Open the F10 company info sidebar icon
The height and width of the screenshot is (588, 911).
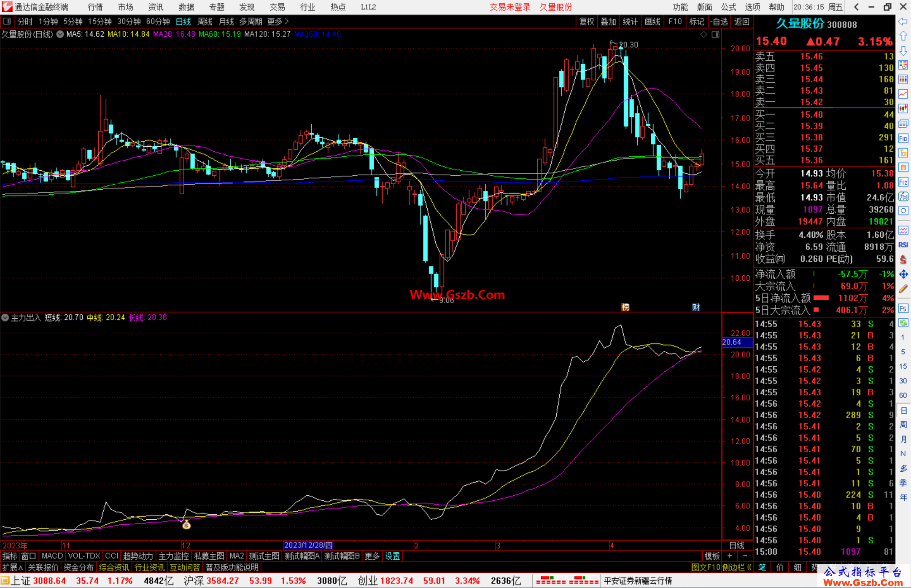pos(903,138)
